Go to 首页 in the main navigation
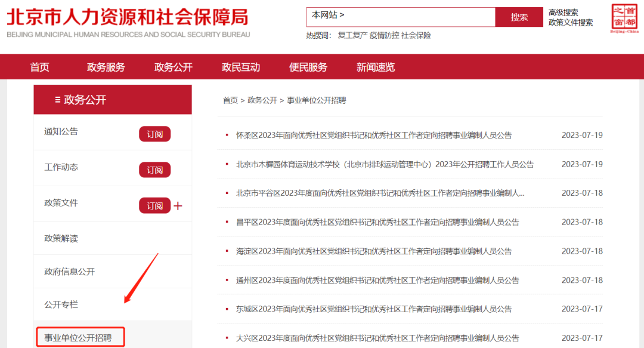This screenshot has height=348, width=644. [40, 67]
